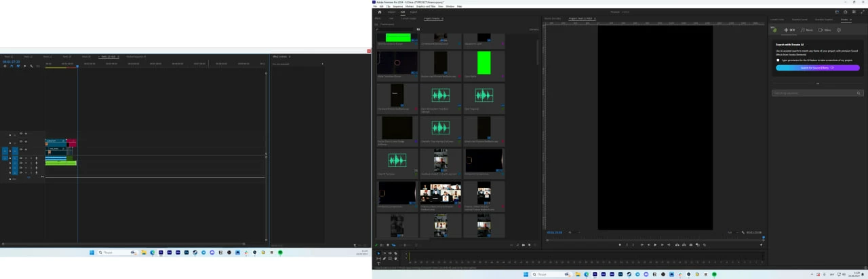Click the Envato logo icon
The height and width of the screenshot is (279, 868).
pyautogui.click(x=775, y=30)
